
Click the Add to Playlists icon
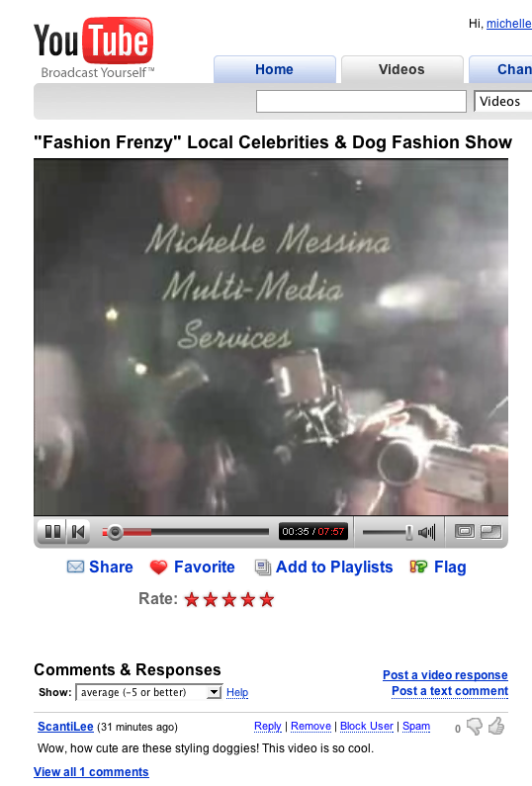[x=263, y=568]
